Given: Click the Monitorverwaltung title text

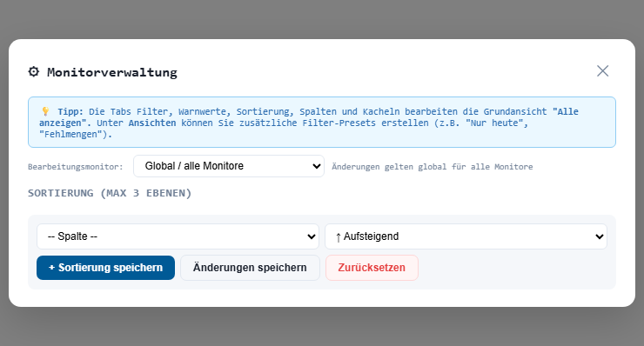Looking at the screenshot, I should click(112, 72).
